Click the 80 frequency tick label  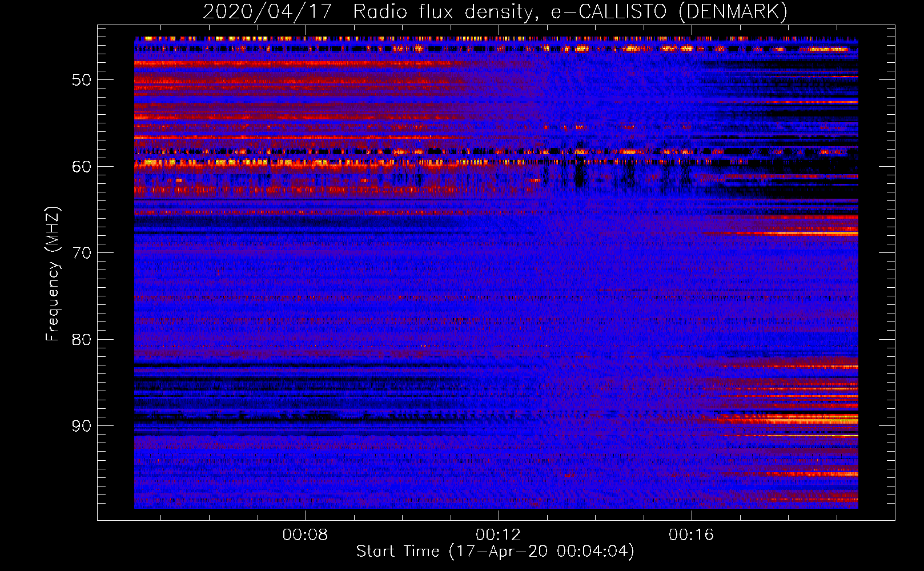pyautogui.click(x=82, y=340)
